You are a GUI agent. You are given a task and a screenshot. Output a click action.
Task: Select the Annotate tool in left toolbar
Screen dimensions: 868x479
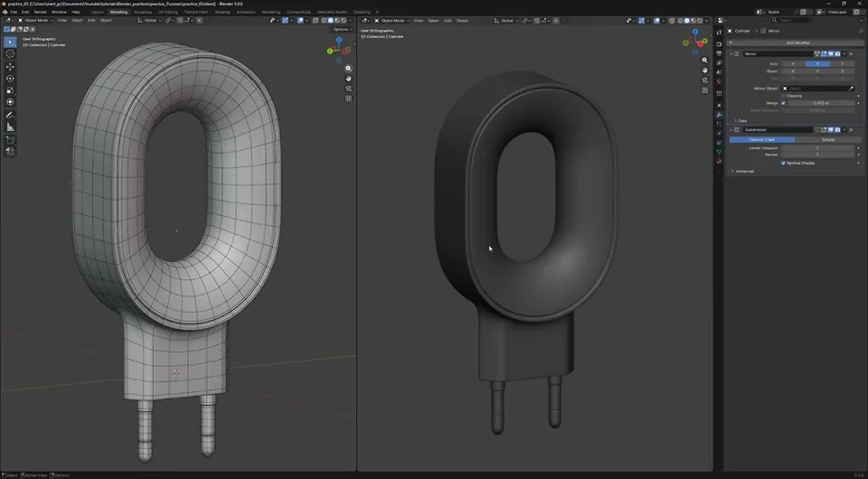10,115
